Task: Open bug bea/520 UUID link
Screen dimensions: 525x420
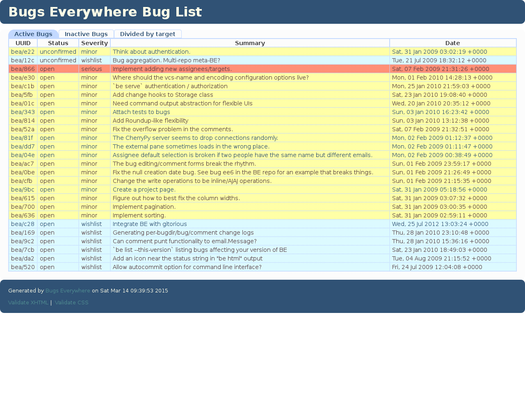Action: 23,267
